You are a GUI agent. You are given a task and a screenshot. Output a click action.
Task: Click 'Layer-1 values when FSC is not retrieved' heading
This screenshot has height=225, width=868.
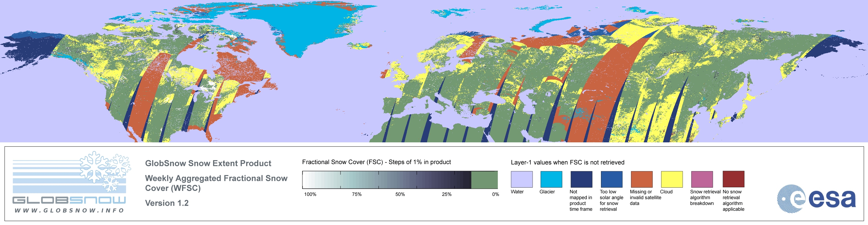click(x=568, y=162)
